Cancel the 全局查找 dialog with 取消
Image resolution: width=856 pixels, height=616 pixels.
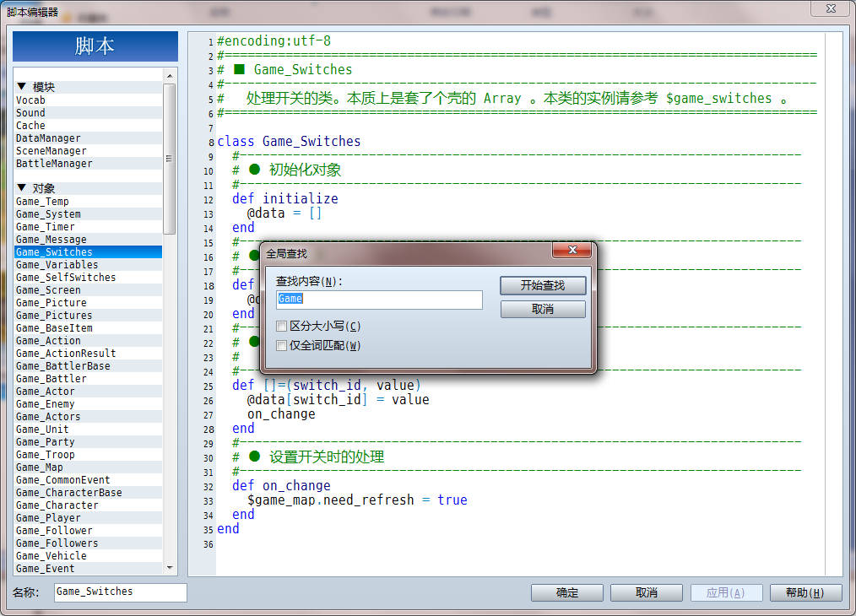tap(543, 310)
